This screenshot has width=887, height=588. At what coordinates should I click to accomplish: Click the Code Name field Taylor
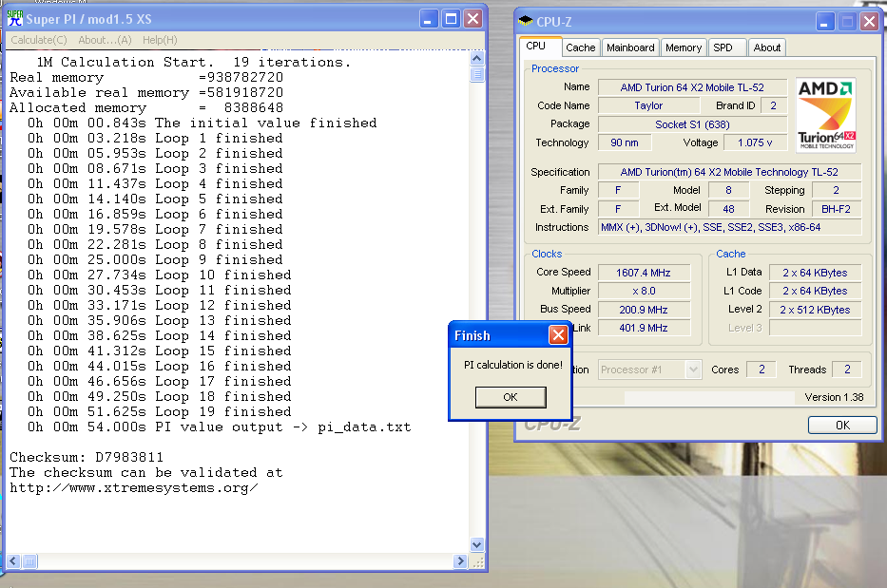(648, 105)
